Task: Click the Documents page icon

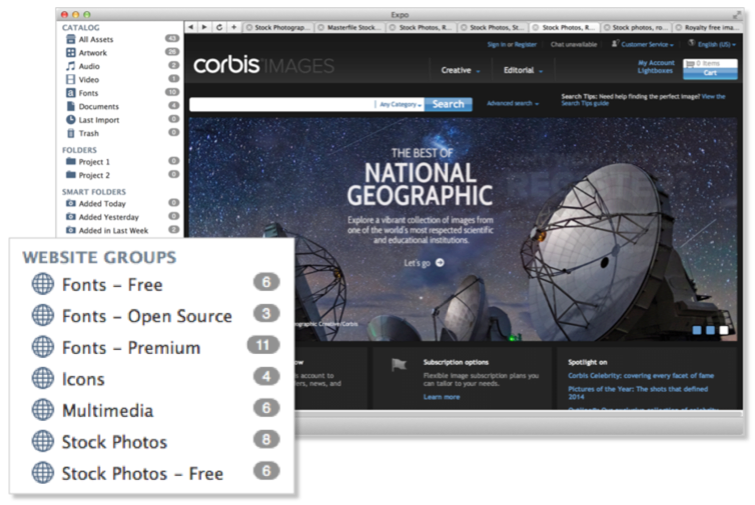Action: tap(71, 106)
